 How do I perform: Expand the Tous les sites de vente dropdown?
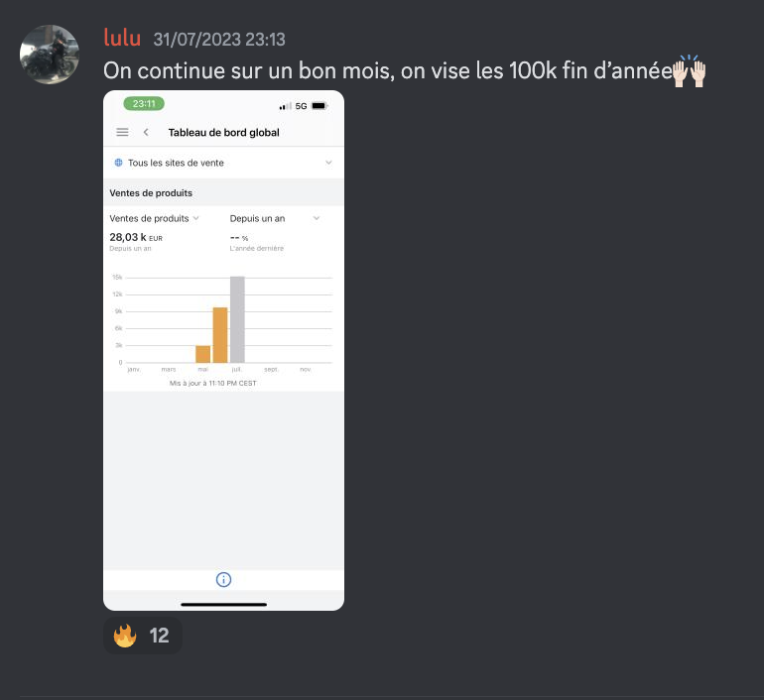pos(223,163)
